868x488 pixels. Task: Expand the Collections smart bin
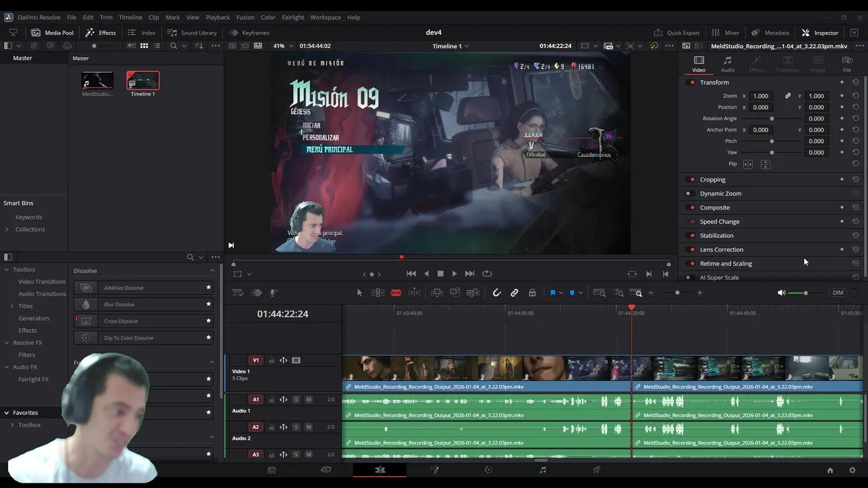tap(7, 229)
